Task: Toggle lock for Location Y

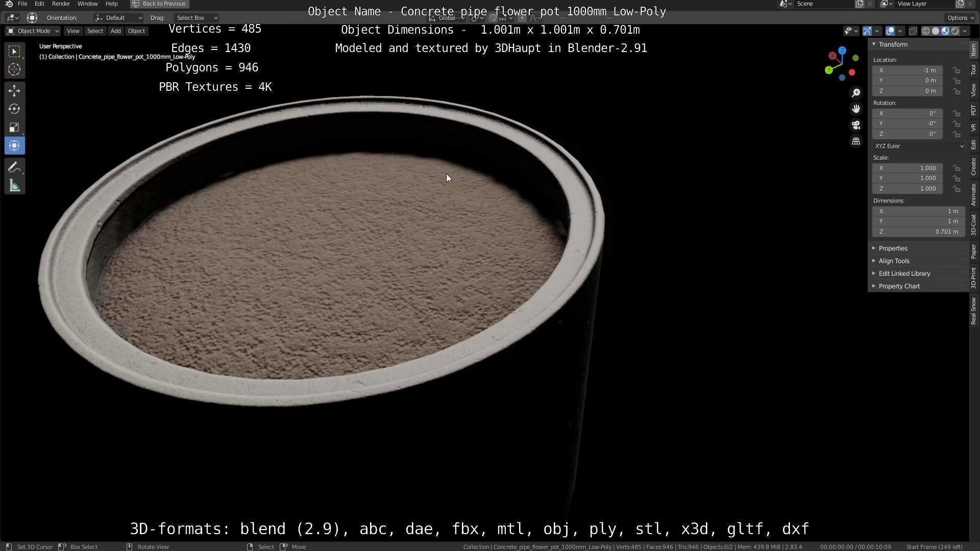Action: (957, 81)
